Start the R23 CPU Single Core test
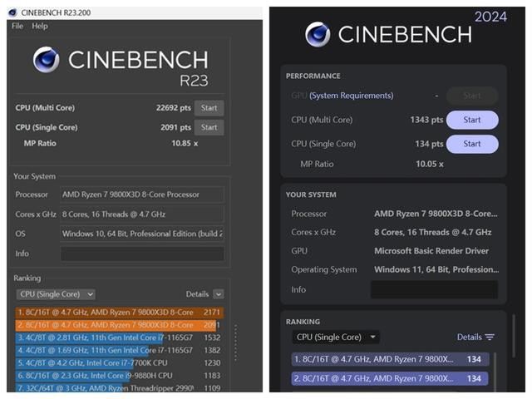Image resolution: width=532 pixels, height=399 pixels. point(209,127)
